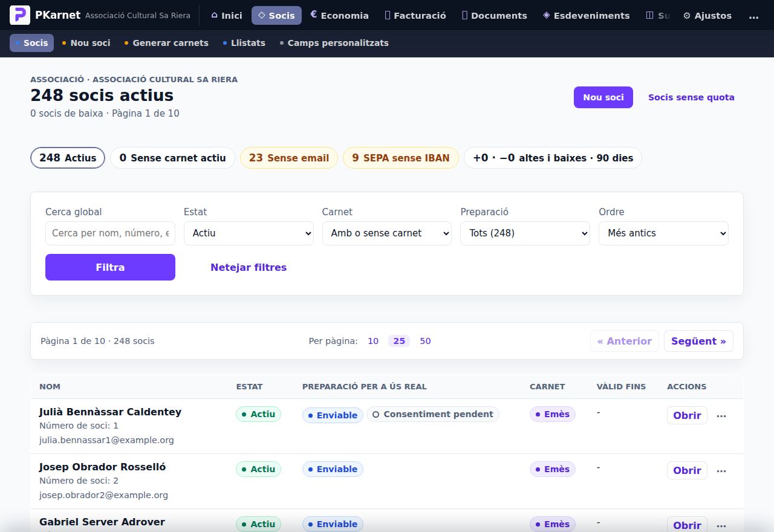
Task: Open the Socis main menu tab
Action: click(x=276, y=16)
